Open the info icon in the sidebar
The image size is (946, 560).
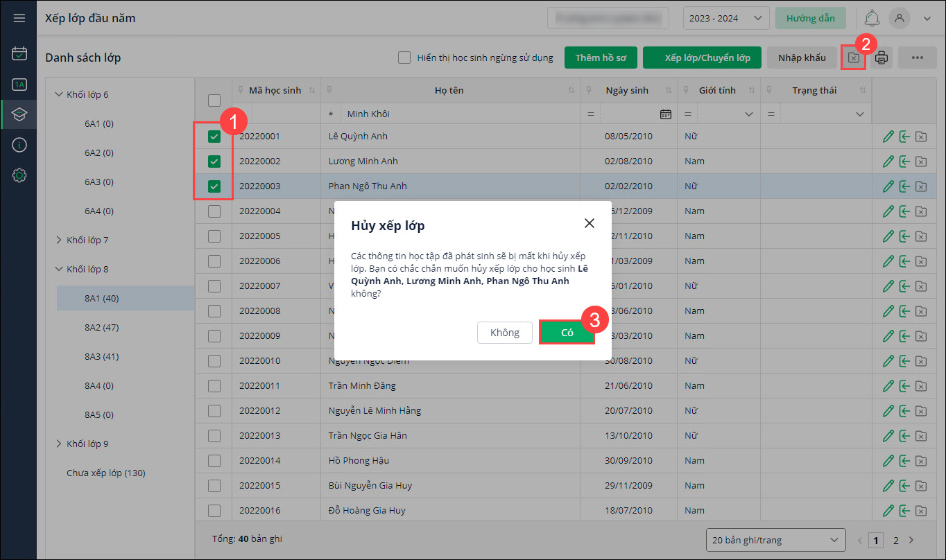[19, 145]
